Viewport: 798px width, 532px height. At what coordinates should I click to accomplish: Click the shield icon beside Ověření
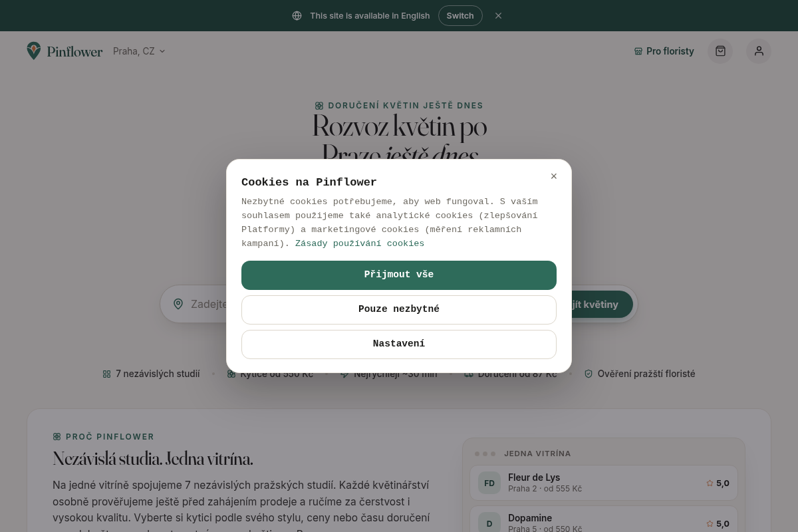point(589,374)
